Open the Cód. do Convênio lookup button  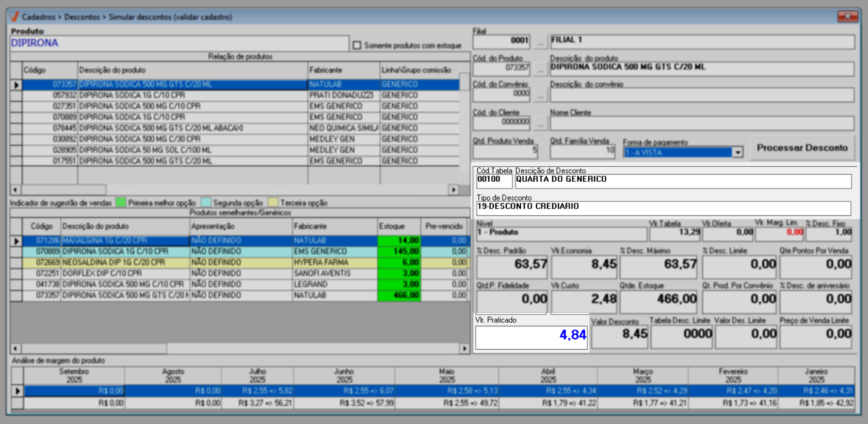point(540,95)
